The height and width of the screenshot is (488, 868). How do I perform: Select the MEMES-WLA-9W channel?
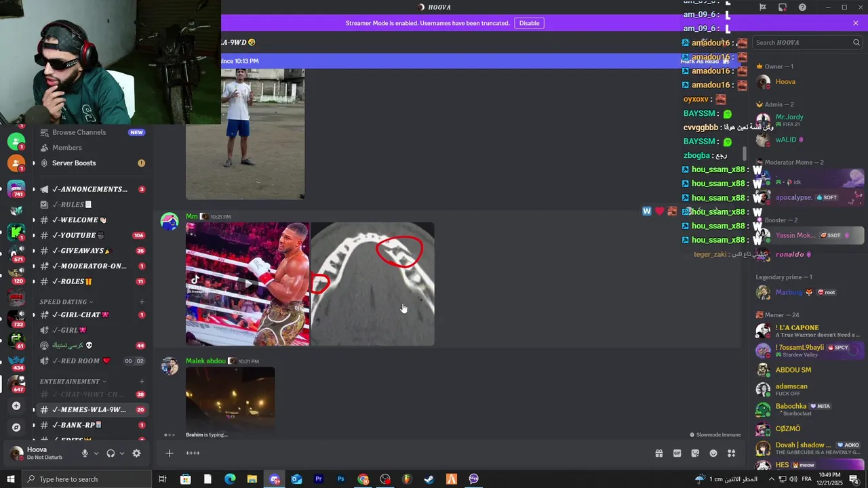(x=92, y=410)
